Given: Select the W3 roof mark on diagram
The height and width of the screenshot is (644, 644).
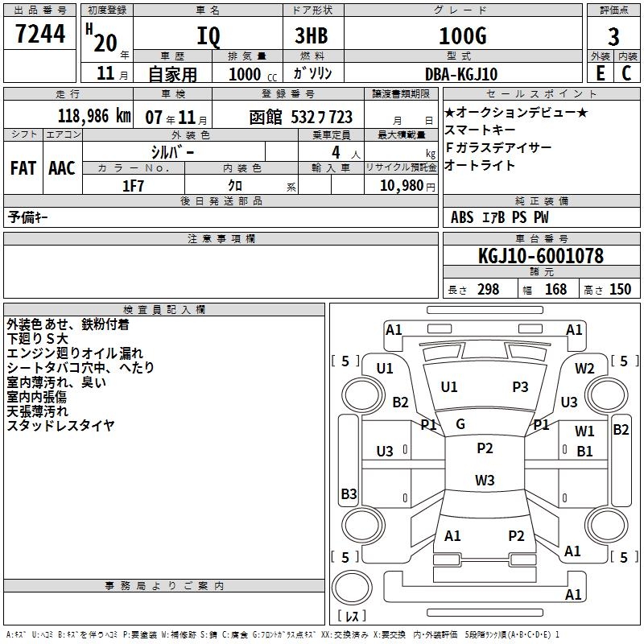Looking at the screenshot, I should click(x=485, y=480).
